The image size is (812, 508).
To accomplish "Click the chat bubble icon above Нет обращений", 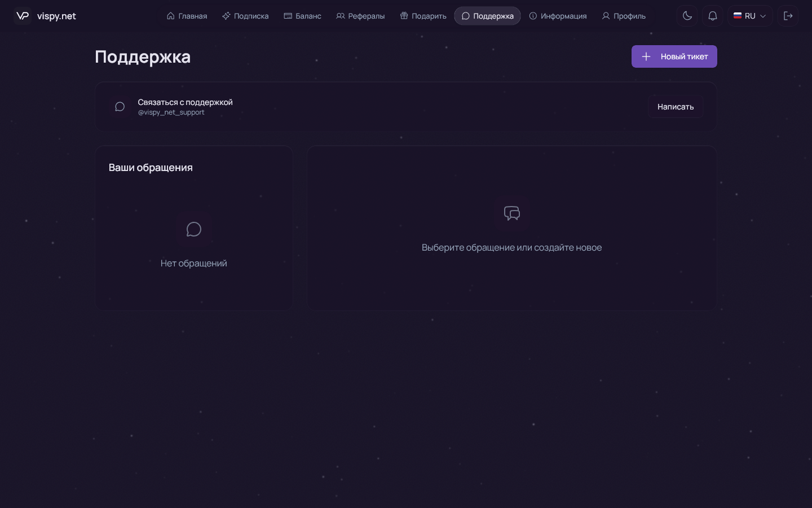I will coord(194,229).
